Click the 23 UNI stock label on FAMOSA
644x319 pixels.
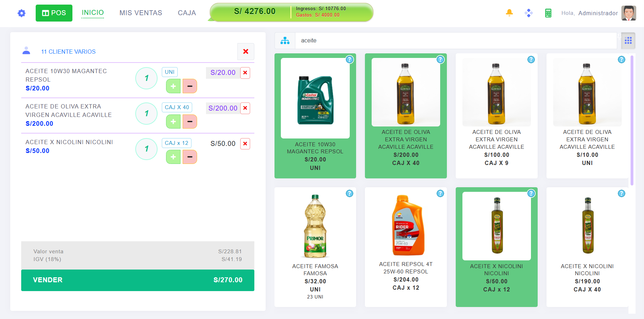(315, 297)
